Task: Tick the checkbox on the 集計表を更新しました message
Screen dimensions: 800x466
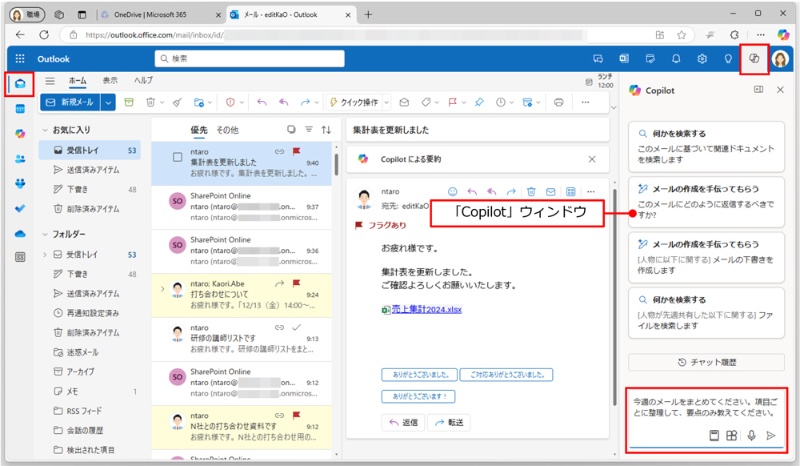Action: tap(177, 157)
